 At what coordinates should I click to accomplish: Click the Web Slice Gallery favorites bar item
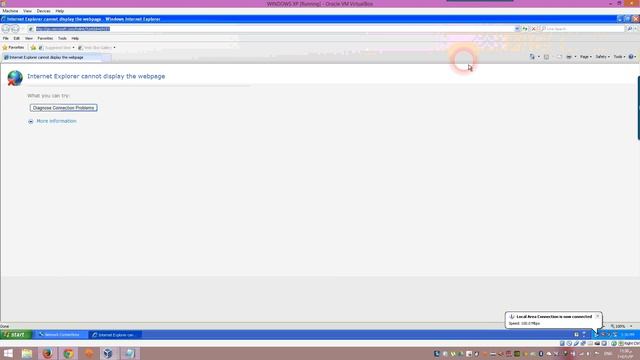coord(95,48)
